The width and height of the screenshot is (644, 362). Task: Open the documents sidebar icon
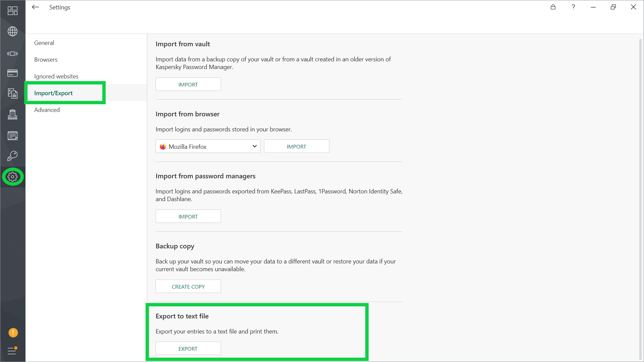(x=12, y=94)
